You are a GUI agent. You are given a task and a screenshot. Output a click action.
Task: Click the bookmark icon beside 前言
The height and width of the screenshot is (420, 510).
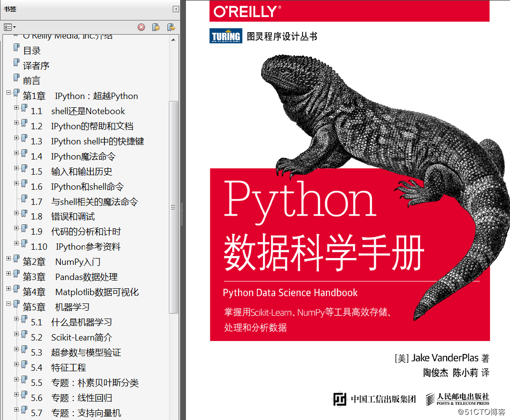(x=16, y=78)
